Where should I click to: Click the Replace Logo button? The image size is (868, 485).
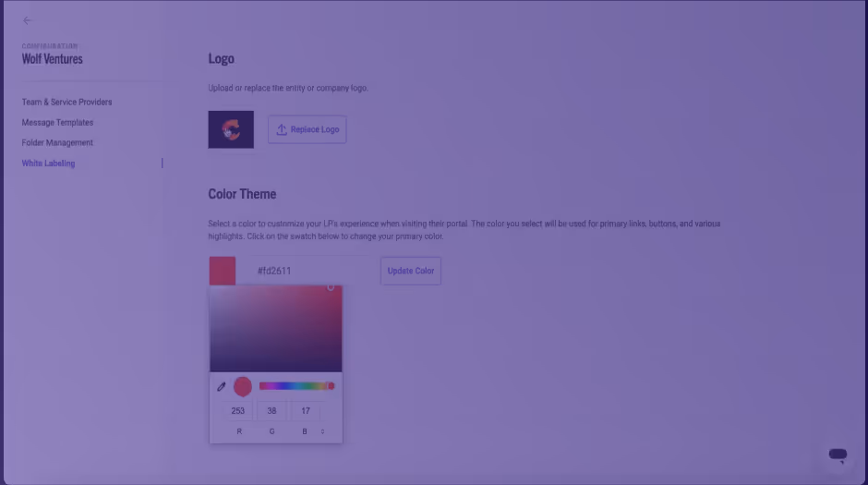(307, 129)
